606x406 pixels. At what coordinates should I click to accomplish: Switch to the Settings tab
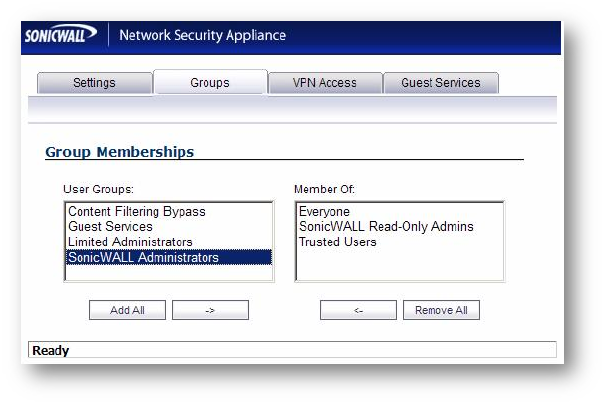pyautogui.click(x=94, y=83)
